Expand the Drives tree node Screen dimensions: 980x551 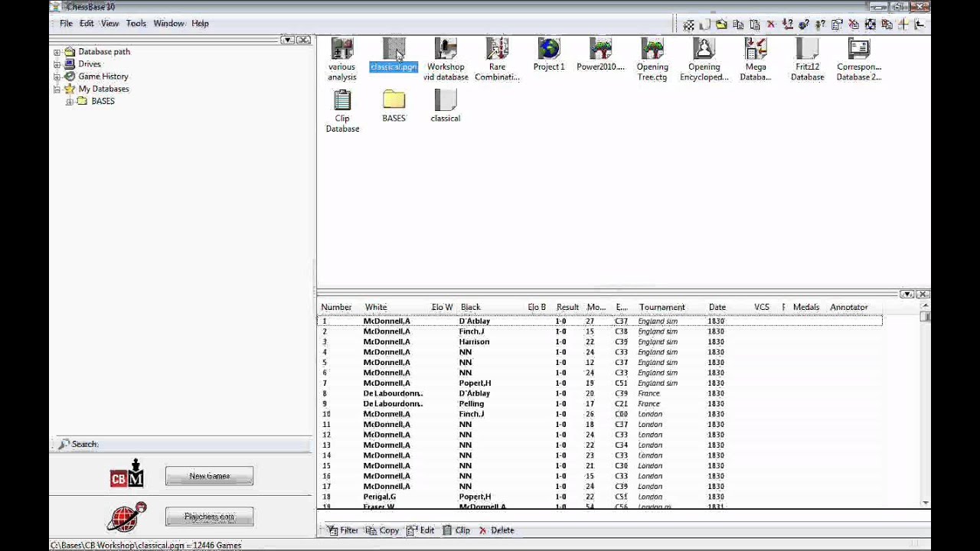coord(57,64)
